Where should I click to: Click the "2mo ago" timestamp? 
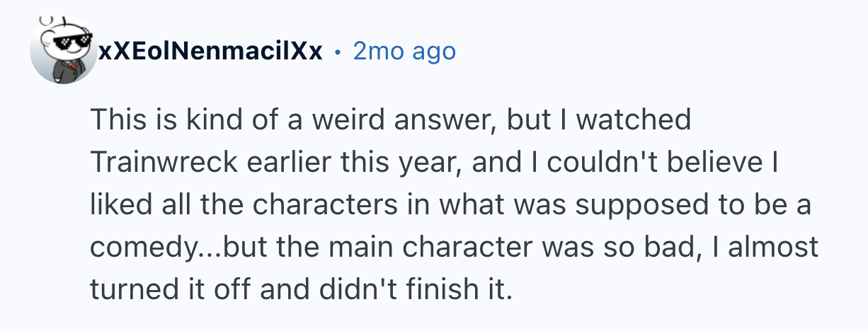point(404,51)
